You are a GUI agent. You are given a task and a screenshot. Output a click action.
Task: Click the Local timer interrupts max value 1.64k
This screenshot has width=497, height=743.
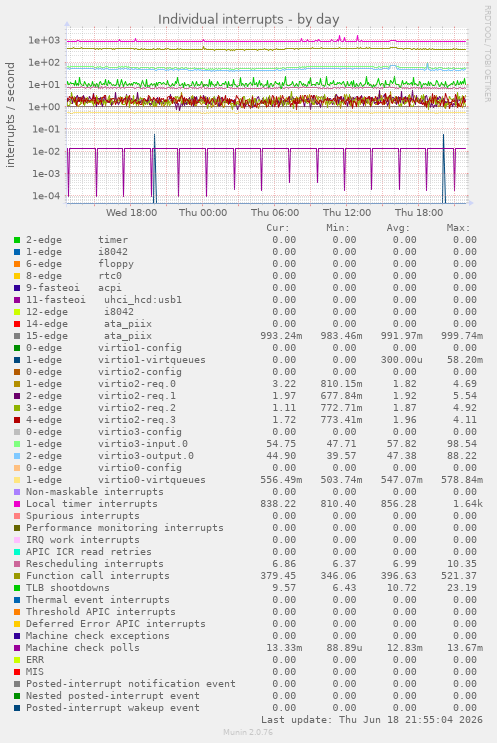[x=468, y=504]
